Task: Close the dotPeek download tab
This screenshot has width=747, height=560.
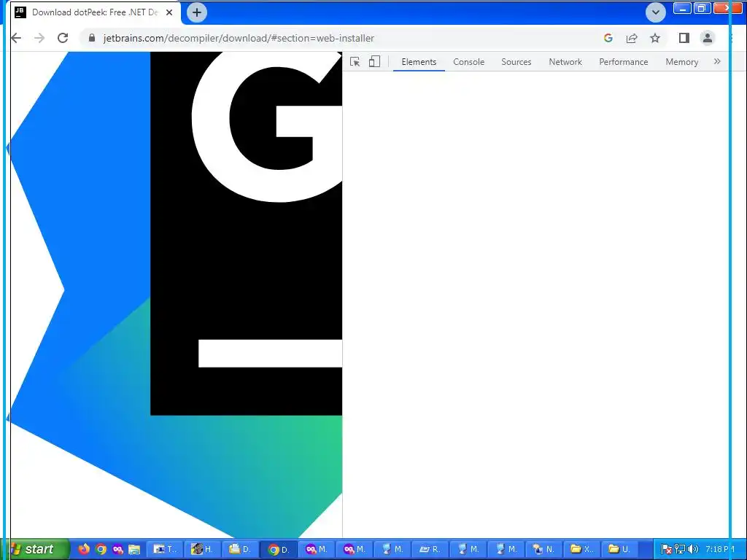Action: [x=169, y=12]
